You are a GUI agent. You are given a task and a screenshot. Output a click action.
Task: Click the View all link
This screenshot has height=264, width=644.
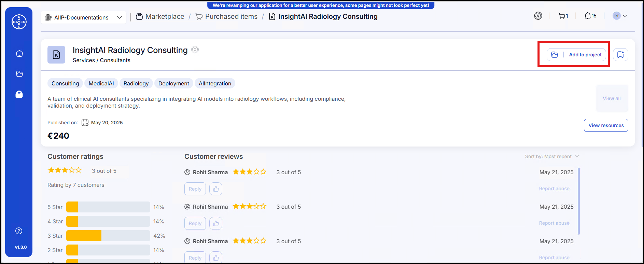point(612,98)
